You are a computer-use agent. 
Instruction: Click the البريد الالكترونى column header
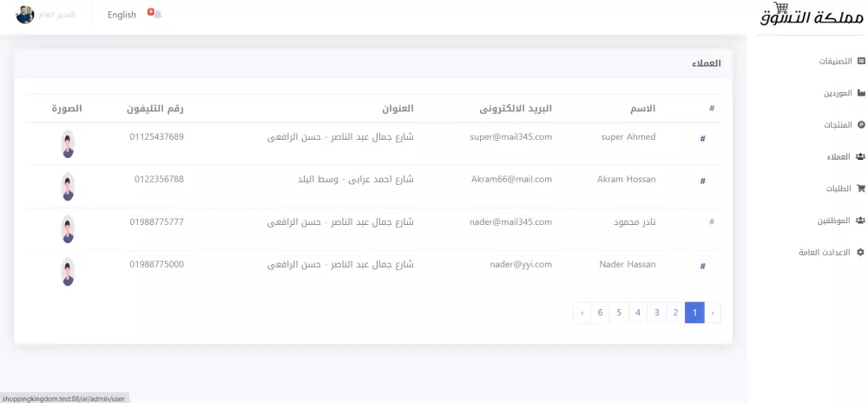tap(516, 109)
